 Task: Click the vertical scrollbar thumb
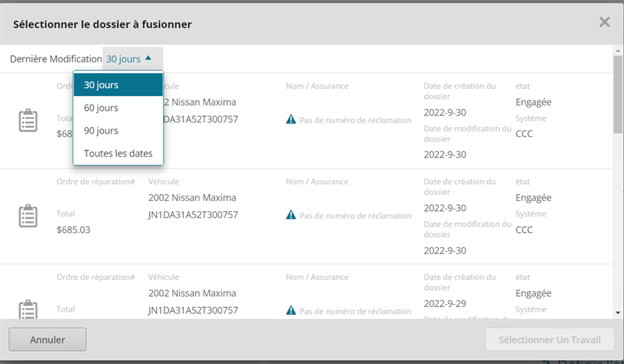tap(618, 94)
